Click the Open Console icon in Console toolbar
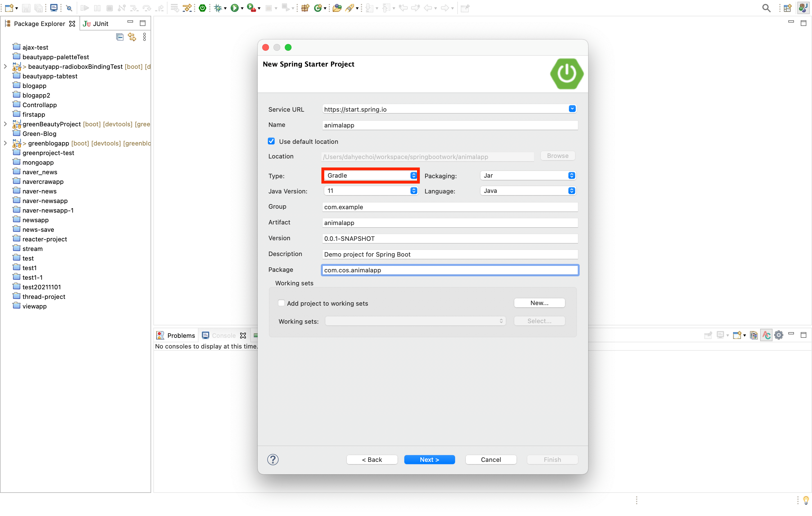 point(737,335)
